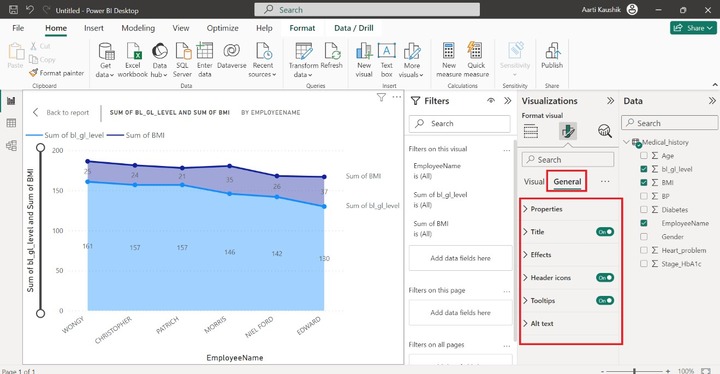Refresh the data queries
Screen dimensions: 720x374
(x=332, y=56)
